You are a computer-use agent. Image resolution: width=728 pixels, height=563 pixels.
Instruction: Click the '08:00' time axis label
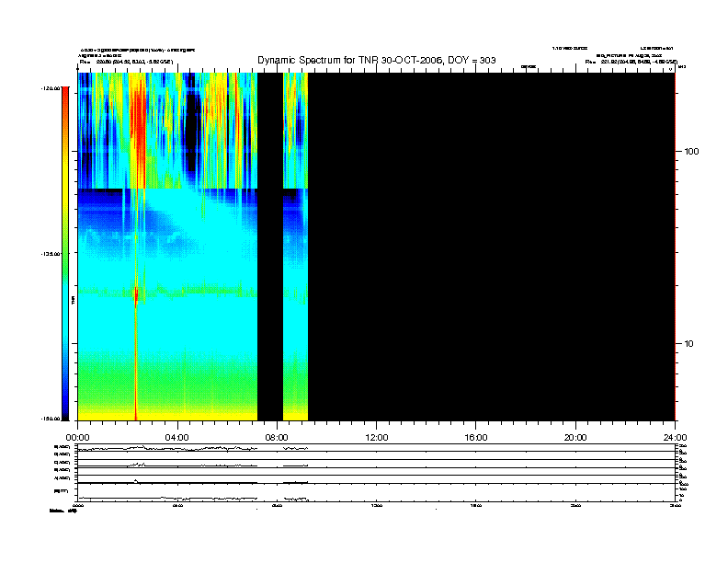pos(277,438)
